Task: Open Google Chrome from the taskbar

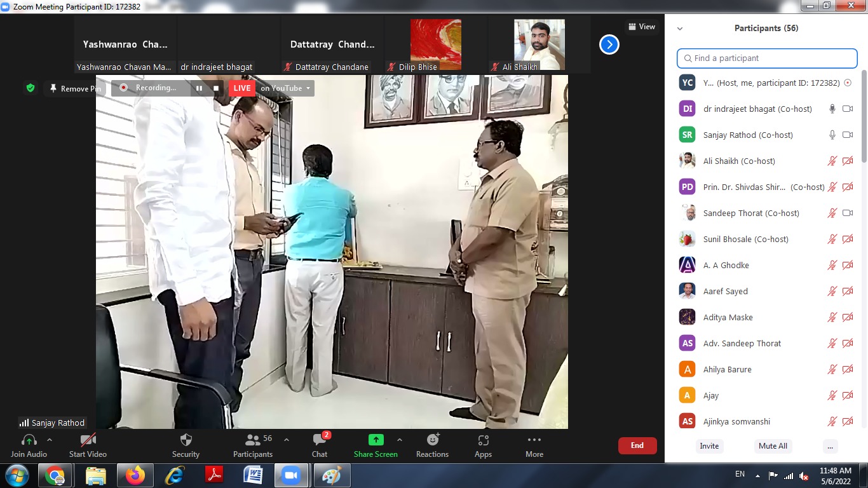Action: pyautogui.click(x=55, y=475)
